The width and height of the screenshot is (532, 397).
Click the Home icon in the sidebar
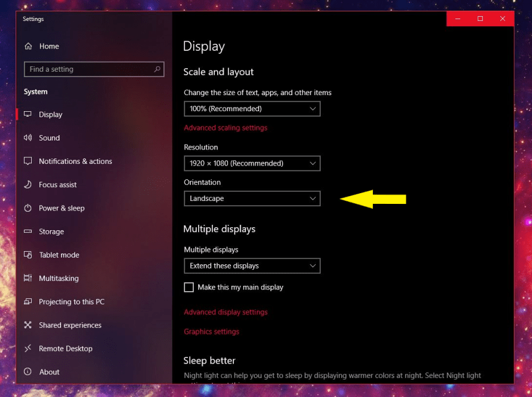pos(28,46)
